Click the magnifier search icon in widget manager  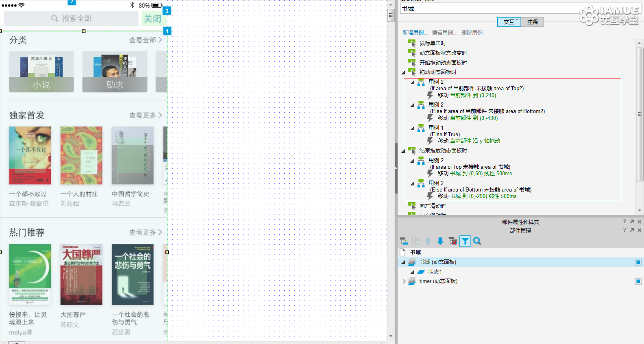click(477, 241)
